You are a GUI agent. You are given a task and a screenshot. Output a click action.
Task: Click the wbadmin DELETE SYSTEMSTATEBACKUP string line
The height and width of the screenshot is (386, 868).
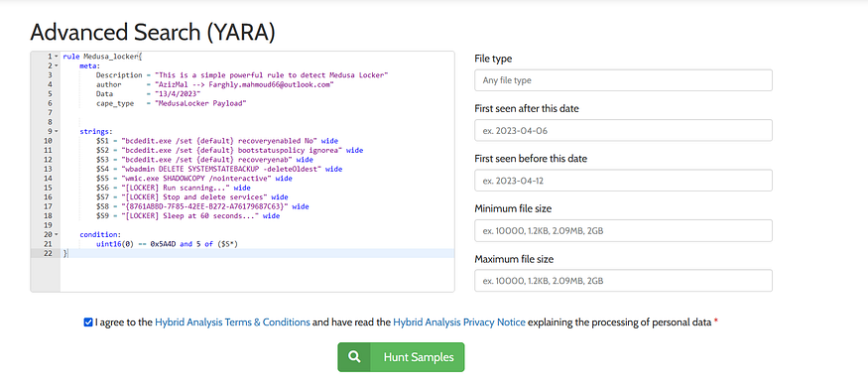click(x=219, y=169)
